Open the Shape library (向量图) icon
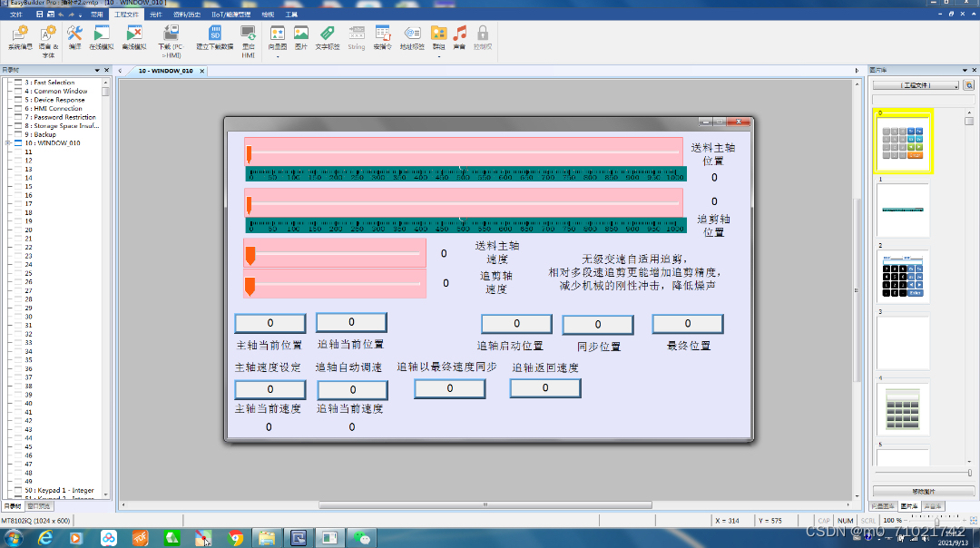This screenshot has height=548, width=980. click(x=278, y=36)
